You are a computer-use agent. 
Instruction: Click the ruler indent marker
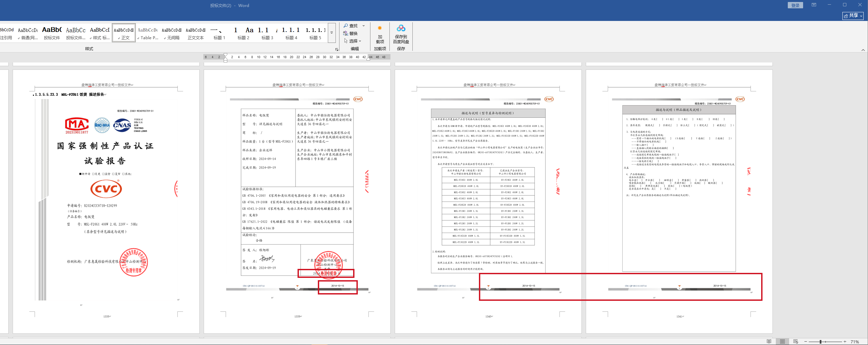225,58
